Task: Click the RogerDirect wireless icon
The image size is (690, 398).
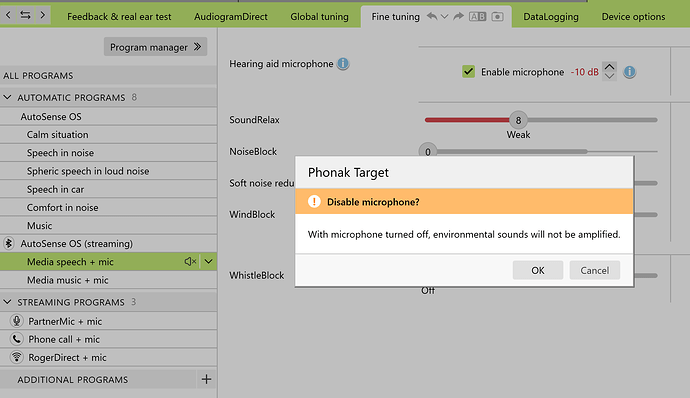Action: coord(17,357)
